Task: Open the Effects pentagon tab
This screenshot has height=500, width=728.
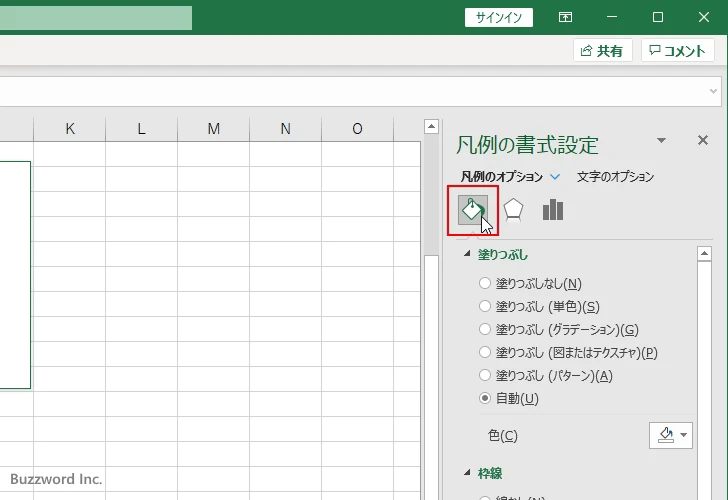Action: pyautogui.click(x=513, y=210)
